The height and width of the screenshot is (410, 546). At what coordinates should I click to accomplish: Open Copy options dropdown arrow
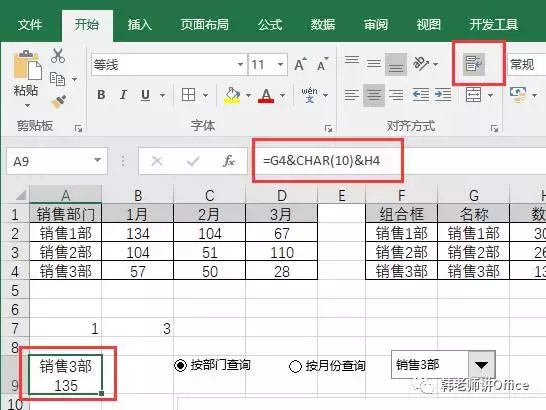(x=75, y=79)
